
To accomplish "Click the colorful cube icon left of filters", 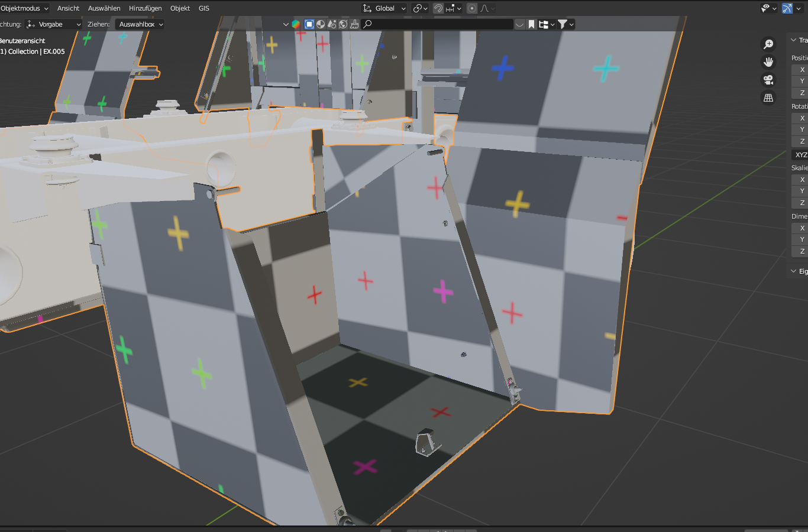I will click(x=296, y=24).
